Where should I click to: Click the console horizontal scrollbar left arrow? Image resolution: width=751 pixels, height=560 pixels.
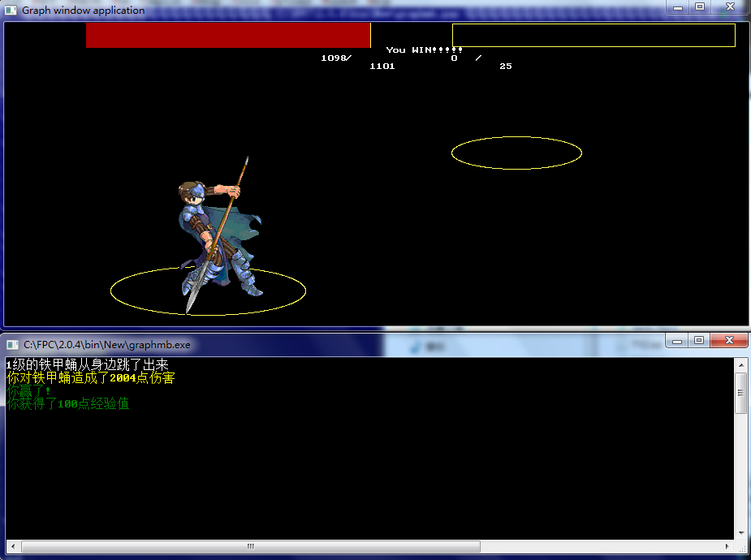tap(12, 546)
